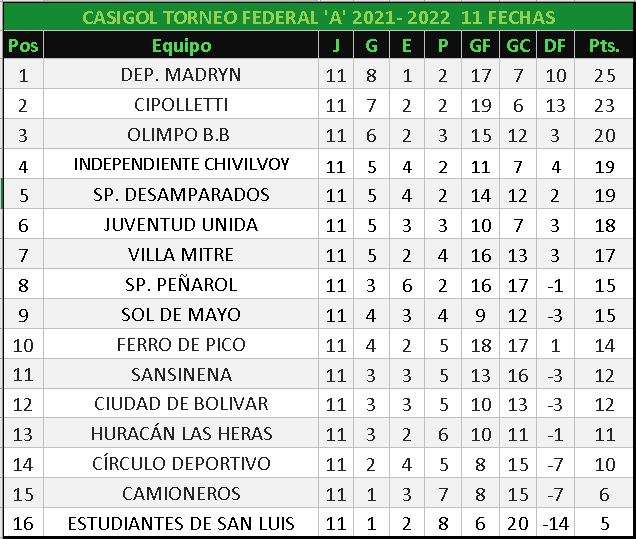Select the FERRO DE PICO team name
This screenshot has height=539, width=636.
click(x=181, y=344)
